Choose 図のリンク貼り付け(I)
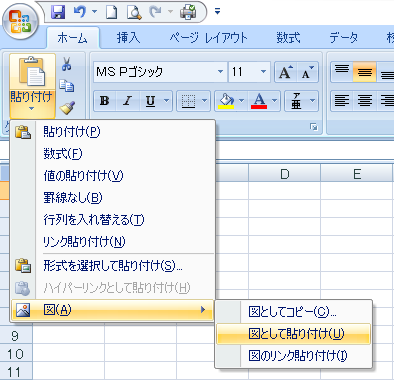The image size is (394, 380). pyautogui.click(x=293, y=356)
